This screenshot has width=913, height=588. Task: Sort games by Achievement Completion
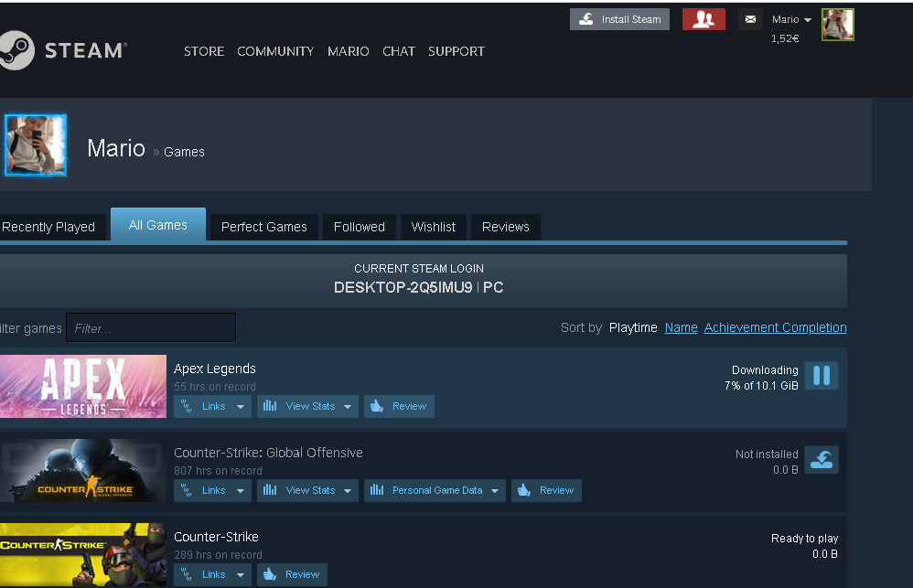click(775, 327)
